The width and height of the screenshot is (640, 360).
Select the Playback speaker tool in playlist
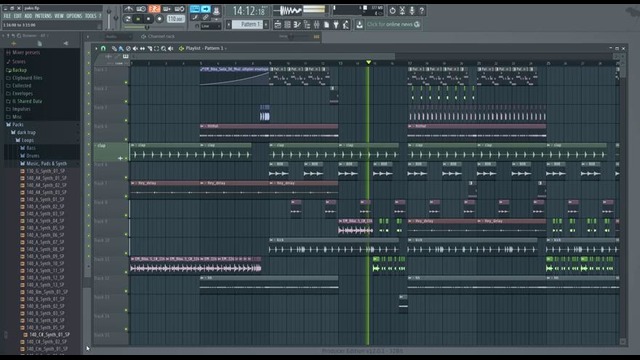[x=171, y=49]
